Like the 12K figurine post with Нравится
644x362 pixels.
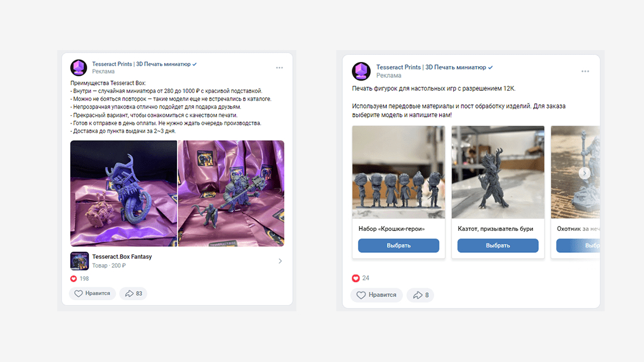coord(376,295)
